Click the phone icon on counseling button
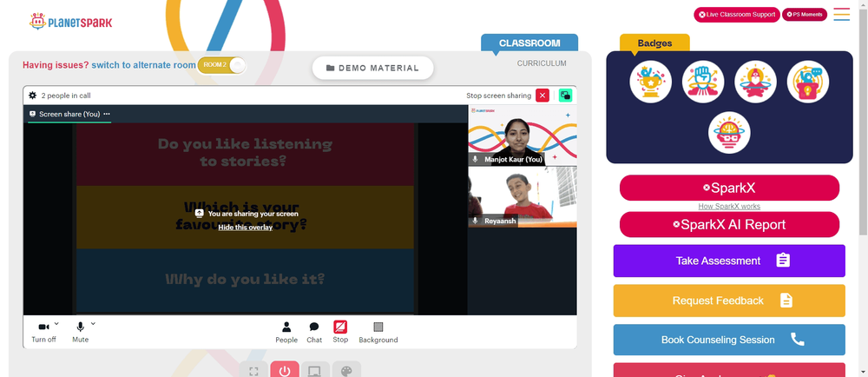The height and width of the screenshot is (377, 868). (x=797, y=339)
